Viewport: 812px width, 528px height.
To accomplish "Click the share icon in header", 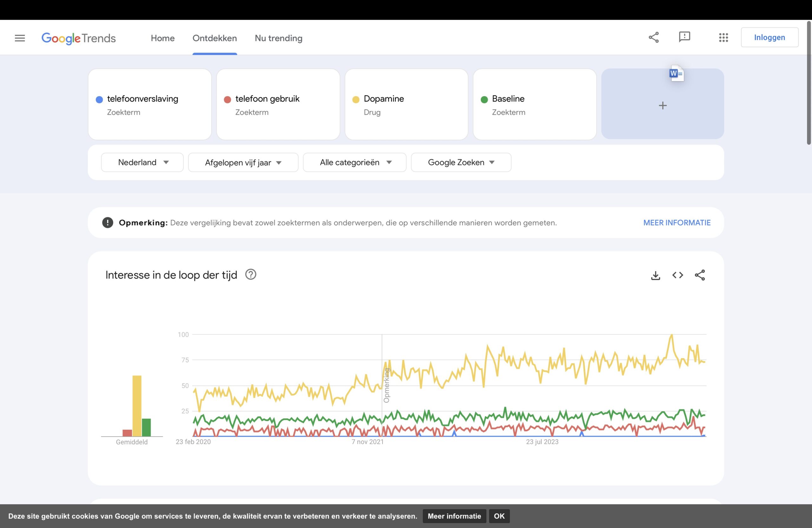I will [x=653, y=37].
